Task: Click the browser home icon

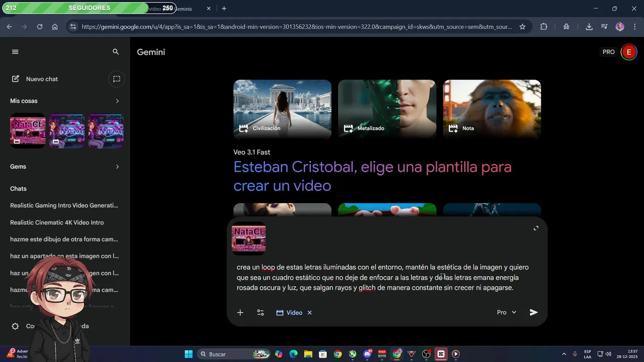Action: 55,27
